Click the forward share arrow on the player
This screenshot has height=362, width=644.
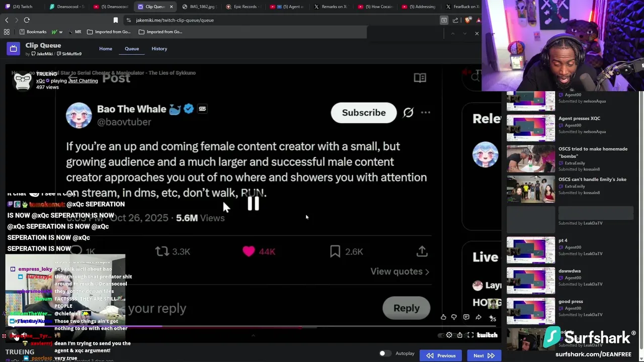point(478,317)
